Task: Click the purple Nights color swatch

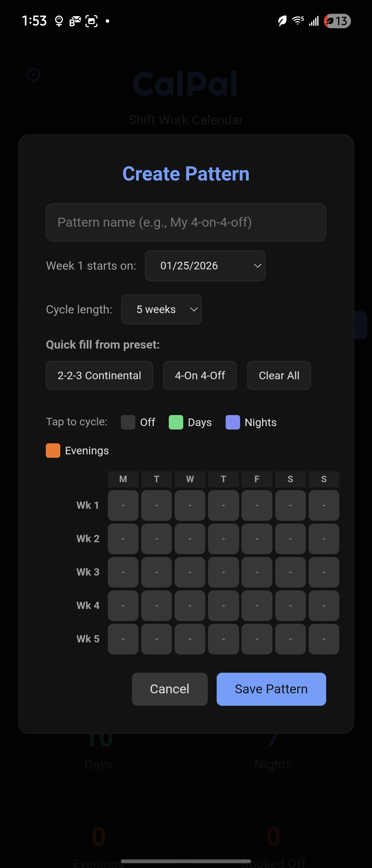Action: click(x=233, y=422)
